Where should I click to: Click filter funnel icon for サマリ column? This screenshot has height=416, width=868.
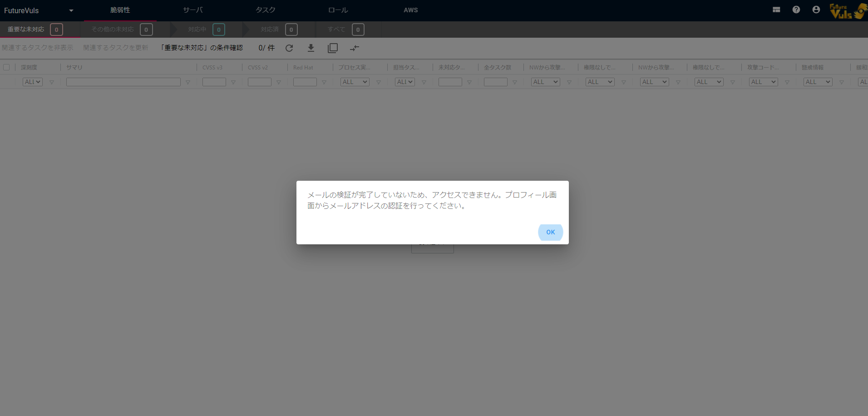click(188, 82)
